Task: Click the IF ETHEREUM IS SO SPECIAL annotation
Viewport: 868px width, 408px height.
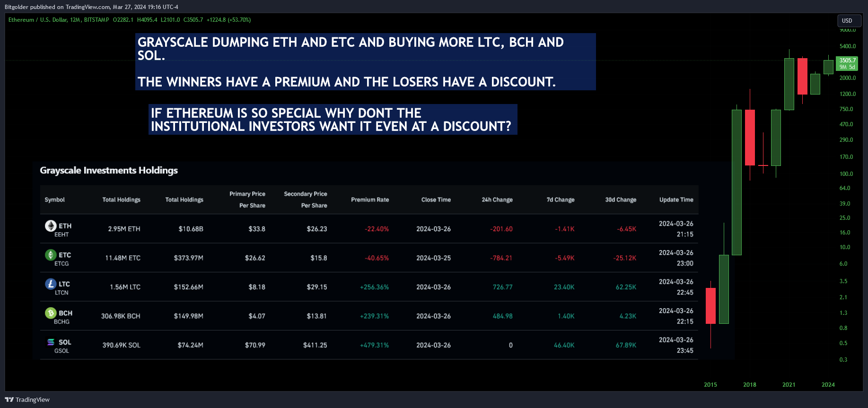Action: [x=333, y=120]
